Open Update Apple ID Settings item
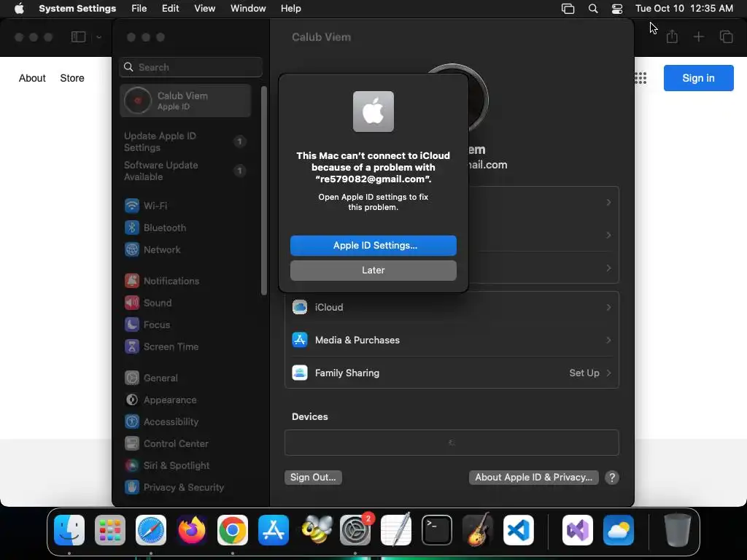 pyautogui.click(x=185, y=142)
